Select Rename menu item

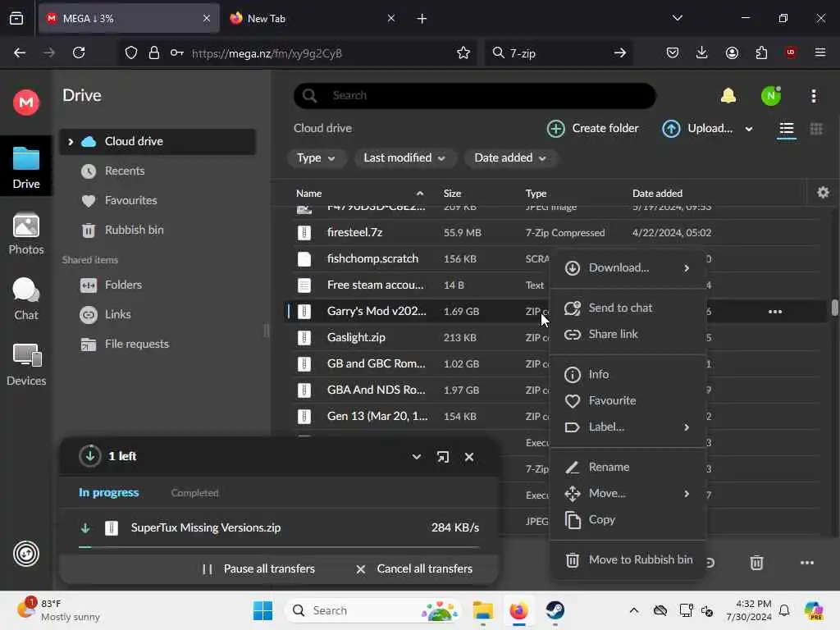coord(628,467)
